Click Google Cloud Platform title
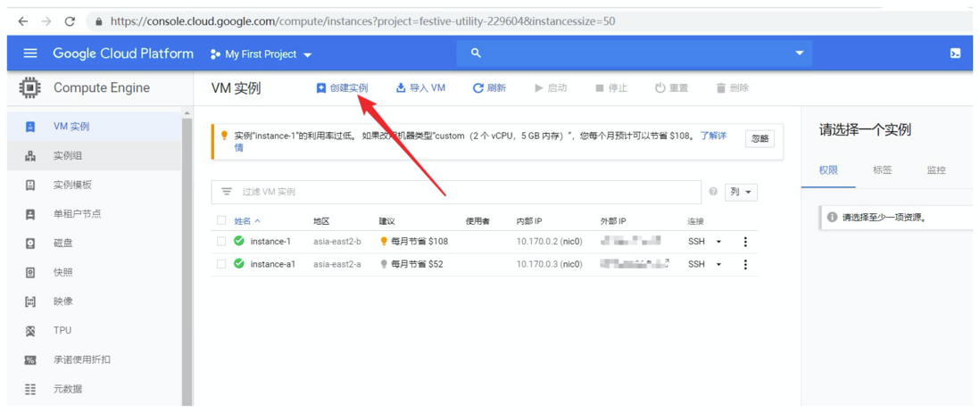980x413 pixels. 123,54
